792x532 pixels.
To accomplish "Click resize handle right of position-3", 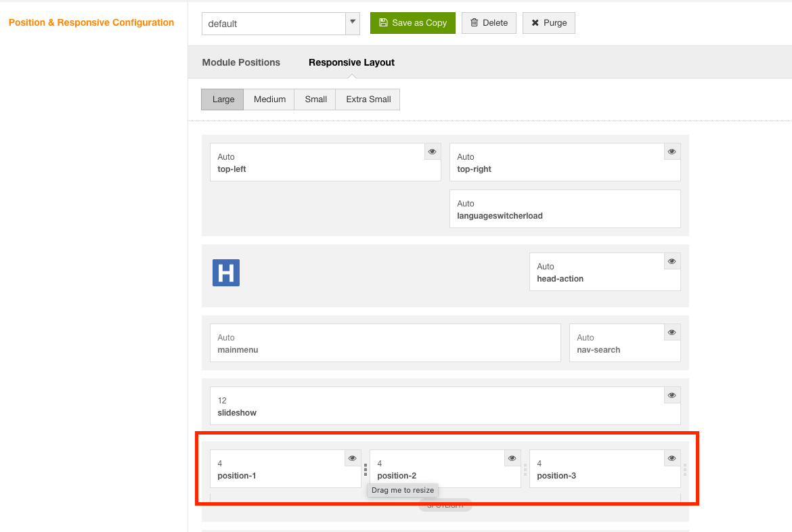I will point(685,470).
